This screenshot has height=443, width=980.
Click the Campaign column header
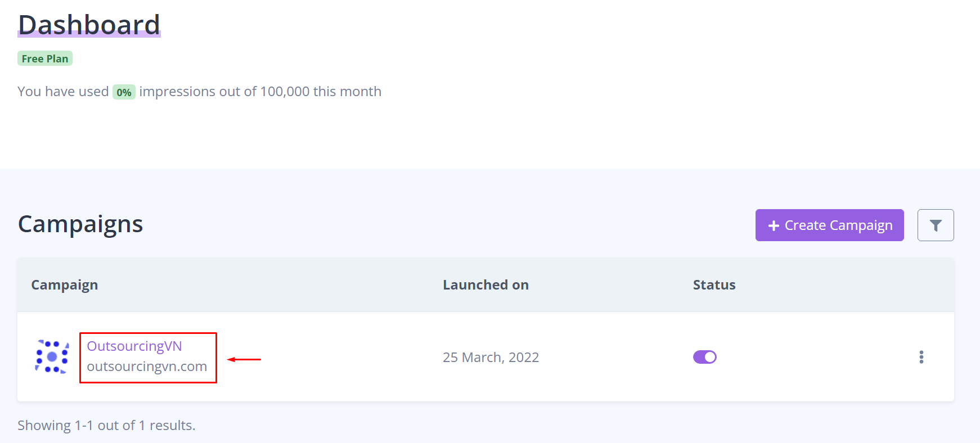click(65, 285)
